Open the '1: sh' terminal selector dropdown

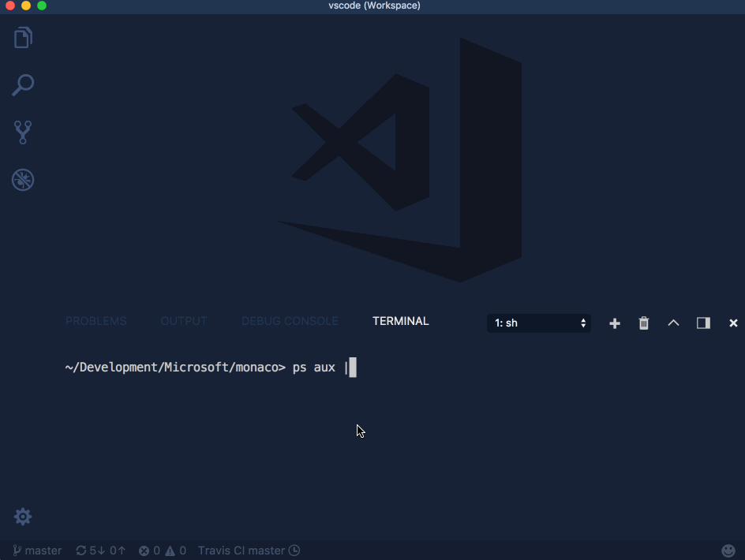click(x=539, y=323)
